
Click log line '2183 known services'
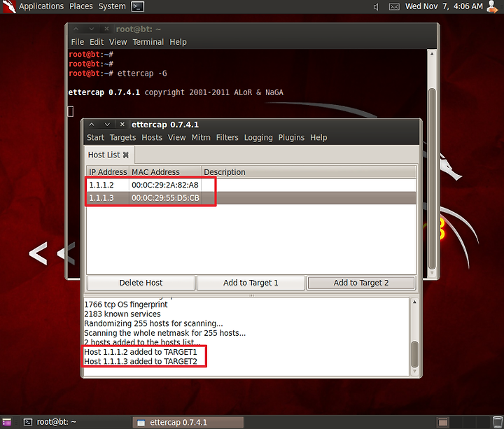(x=122, y=314)
